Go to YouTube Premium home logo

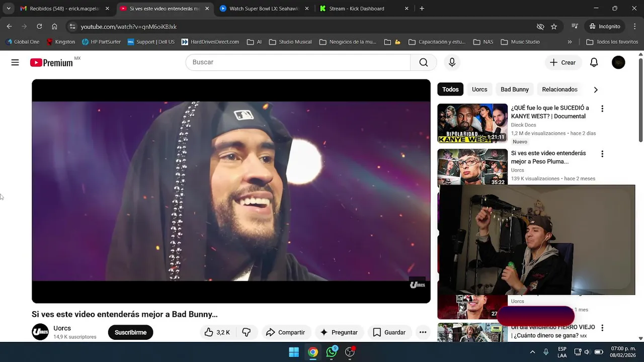coord(51,62)
